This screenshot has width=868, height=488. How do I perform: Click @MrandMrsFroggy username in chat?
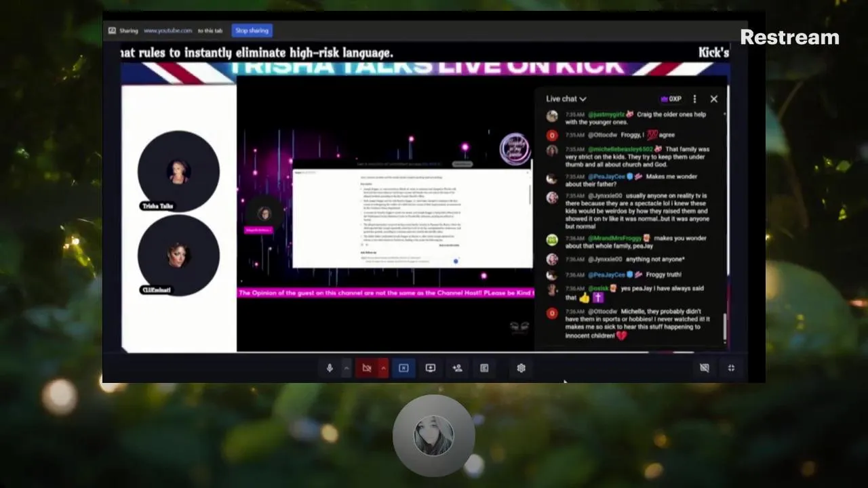tap(614, 239)
